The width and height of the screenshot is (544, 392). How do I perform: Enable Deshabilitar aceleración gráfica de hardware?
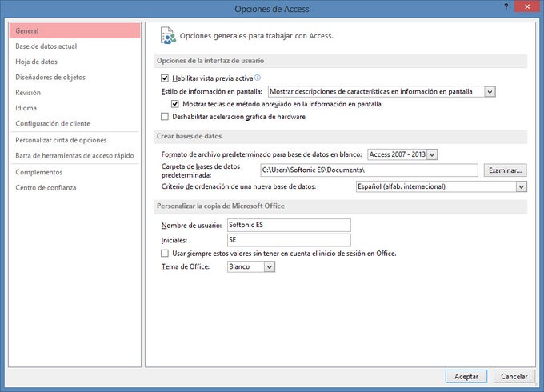[165, 117]
